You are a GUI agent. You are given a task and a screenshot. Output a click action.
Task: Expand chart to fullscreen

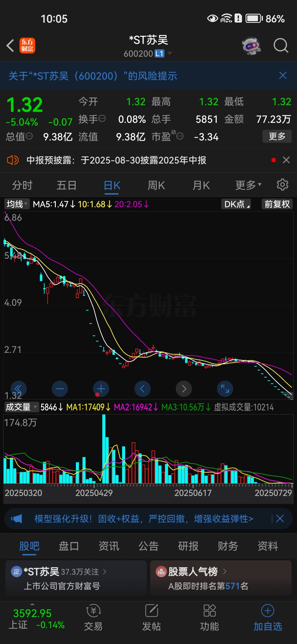tap(225, 389)
